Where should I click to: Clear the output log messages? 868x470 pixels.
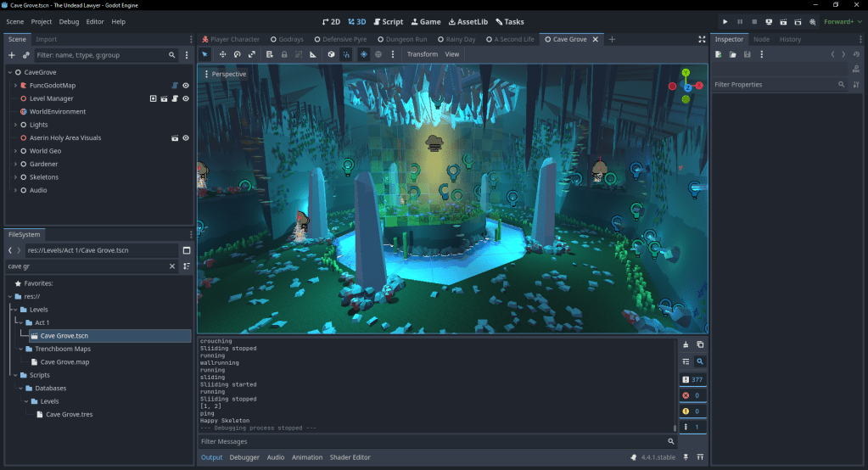(x=686, y=344)
